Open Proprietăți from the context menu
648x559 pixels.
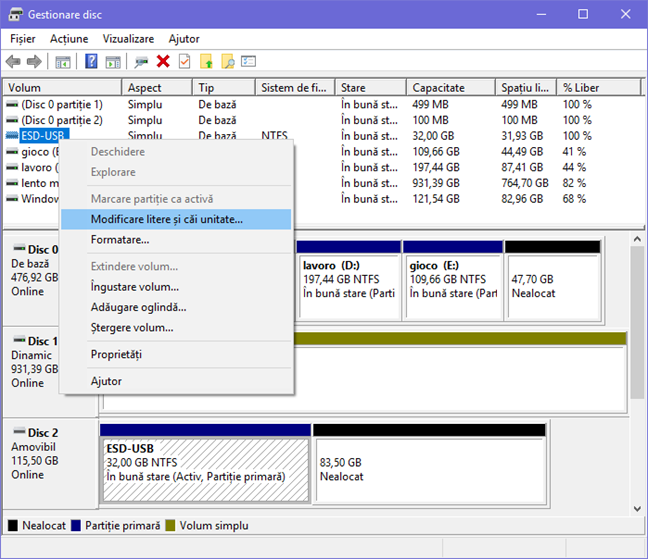[x=116, y=355]
